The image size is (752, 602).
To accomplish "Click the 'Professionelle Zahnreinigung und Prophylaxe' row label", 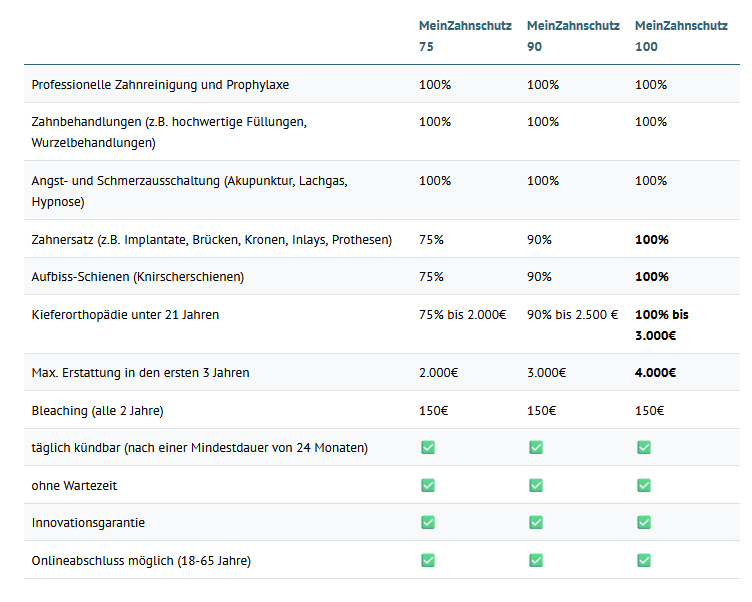I will click(160, 85).
